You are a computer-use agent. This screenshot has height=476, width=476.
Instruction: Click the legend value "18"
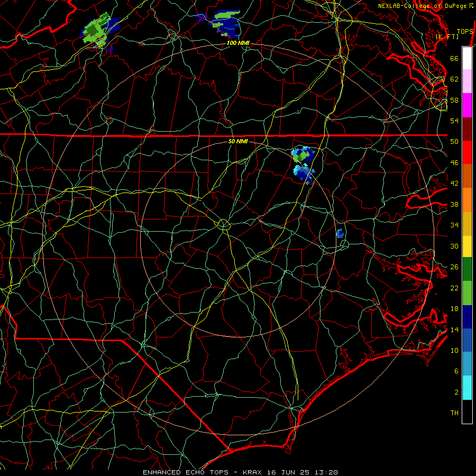point(454,309)
